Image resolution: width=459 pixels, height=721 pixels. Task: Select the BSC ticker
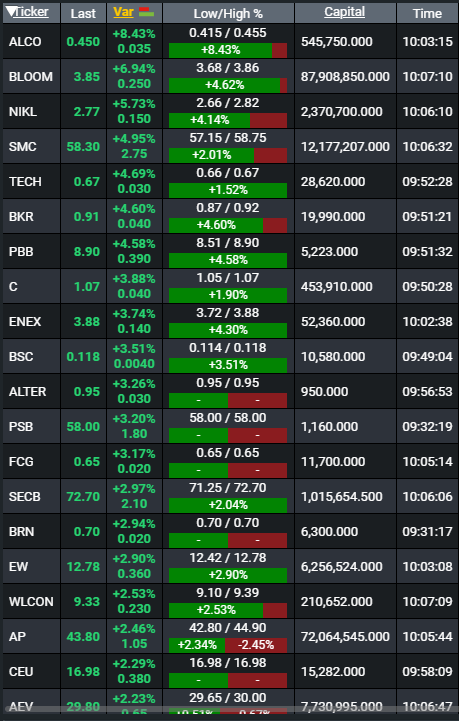click(21, 356)
